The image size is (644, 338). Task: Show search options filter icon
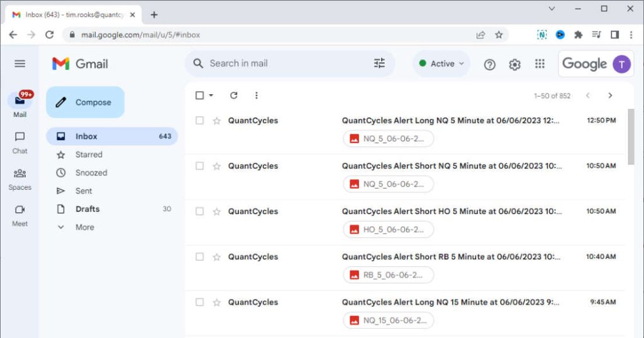point(379,63)
